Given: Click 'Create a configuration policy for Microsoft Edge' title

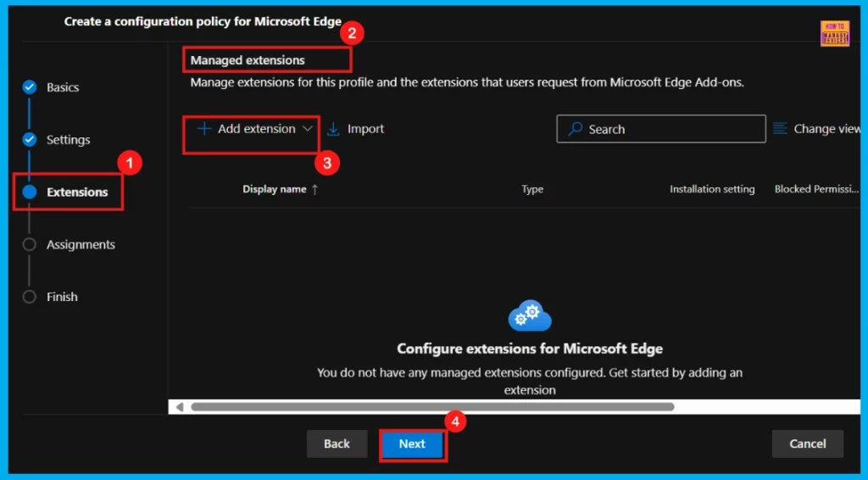Looking at the screenshot, I should 203,21.
